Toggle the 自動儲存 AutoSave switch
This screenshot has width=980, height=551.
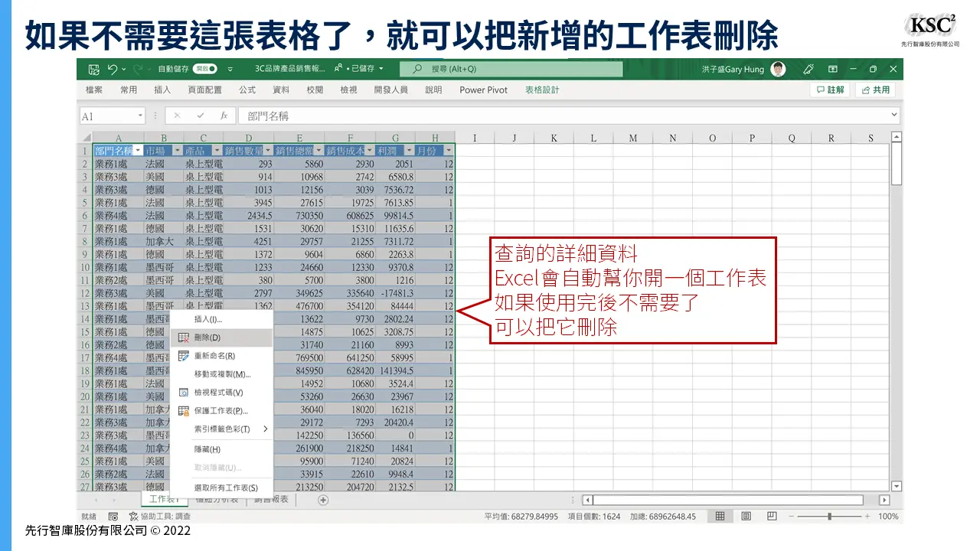pyautogui.click(x=205, y=69)
